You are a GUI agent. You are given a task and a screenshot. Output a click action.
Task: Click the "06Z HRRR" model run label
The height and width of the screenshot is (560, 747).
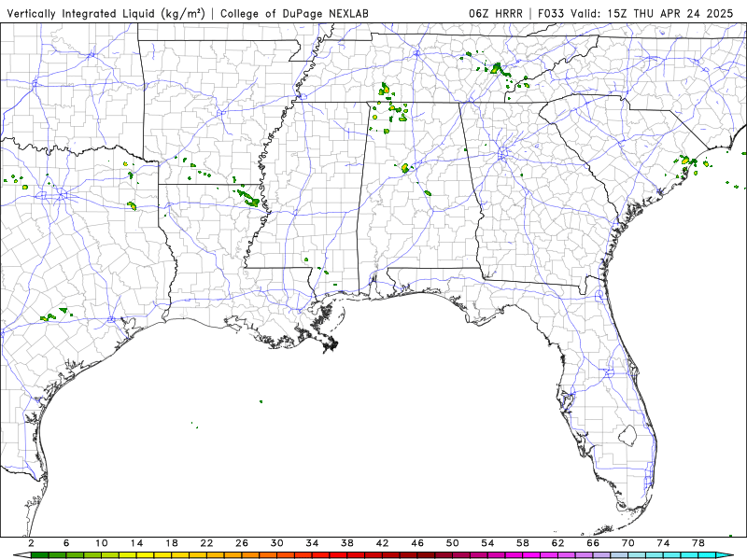click(x=496, y=14)
